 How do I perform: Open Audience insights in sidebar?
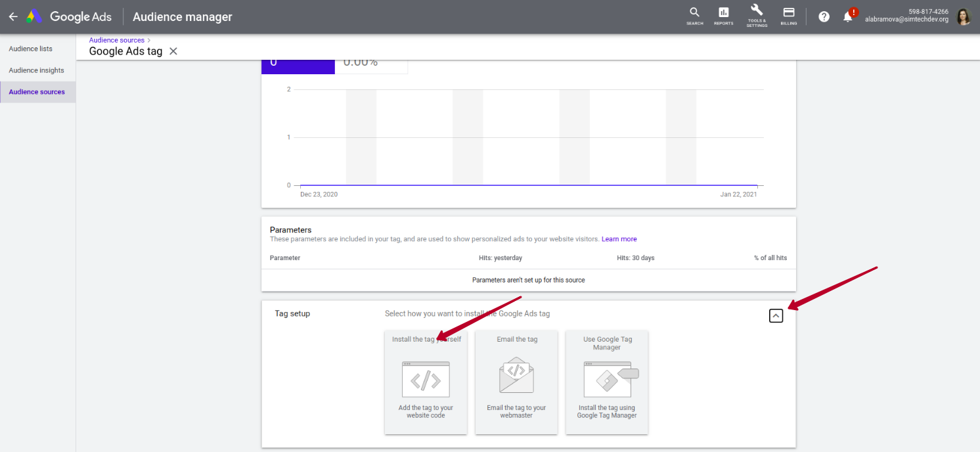coord(37,70)
